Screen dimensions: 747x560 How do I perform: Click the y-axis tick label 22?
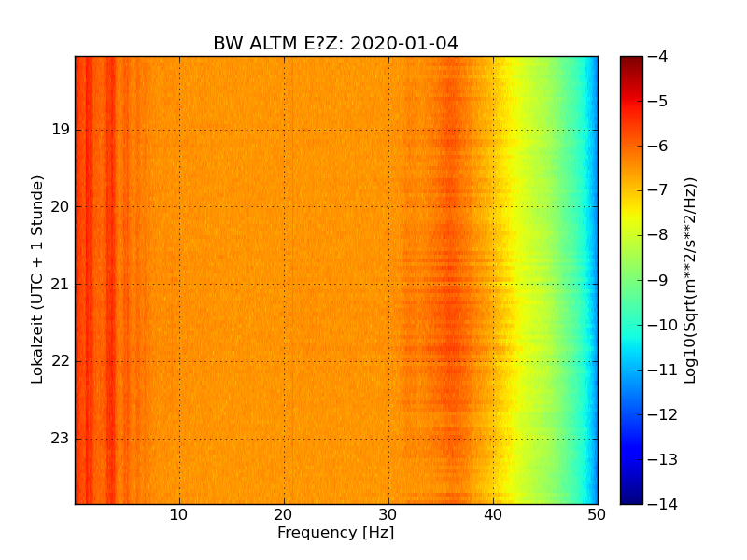(60, 361)
